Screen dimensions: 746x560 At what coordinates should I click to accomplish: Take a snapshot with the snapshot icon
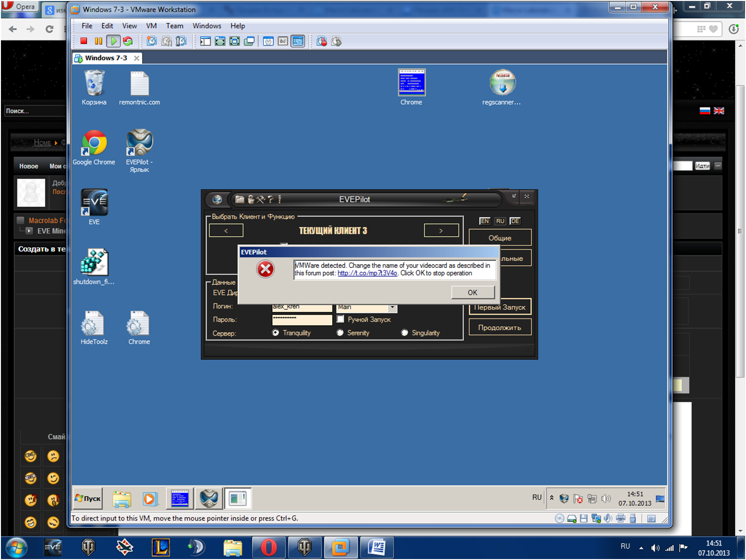pos(151,41)
